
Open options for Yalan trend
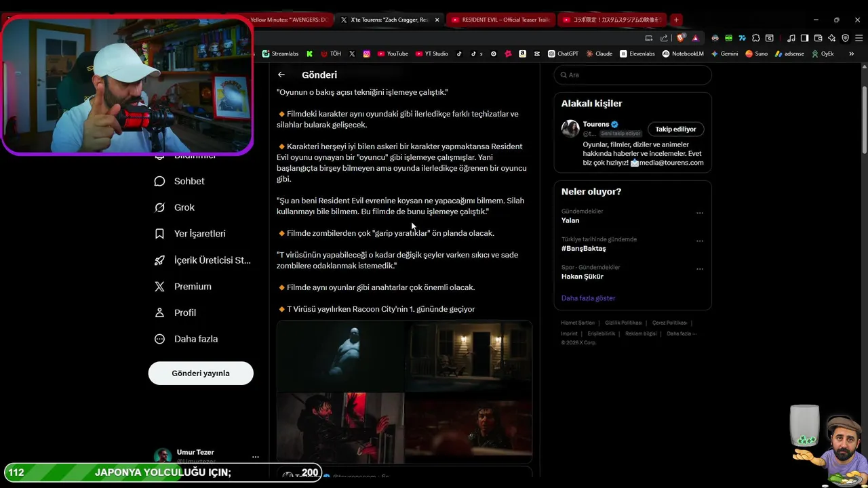pos(700,213)
